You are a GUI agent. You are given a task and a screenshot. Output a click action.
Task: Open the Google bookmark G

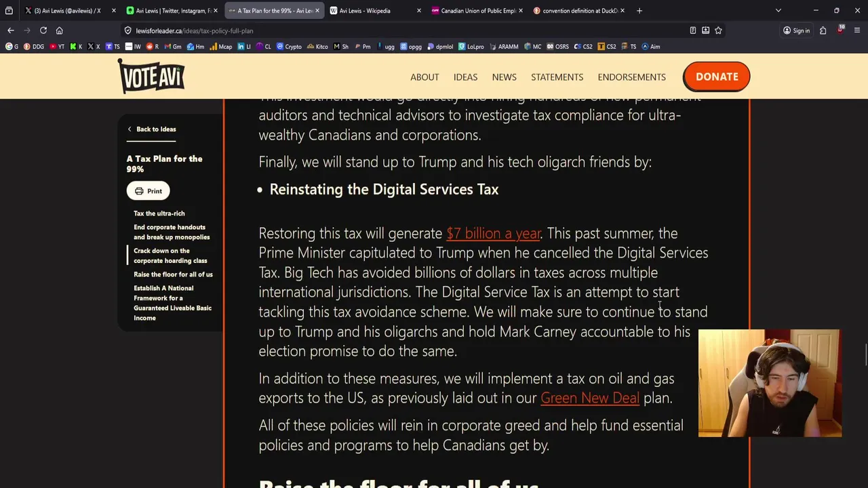(12, 47)
